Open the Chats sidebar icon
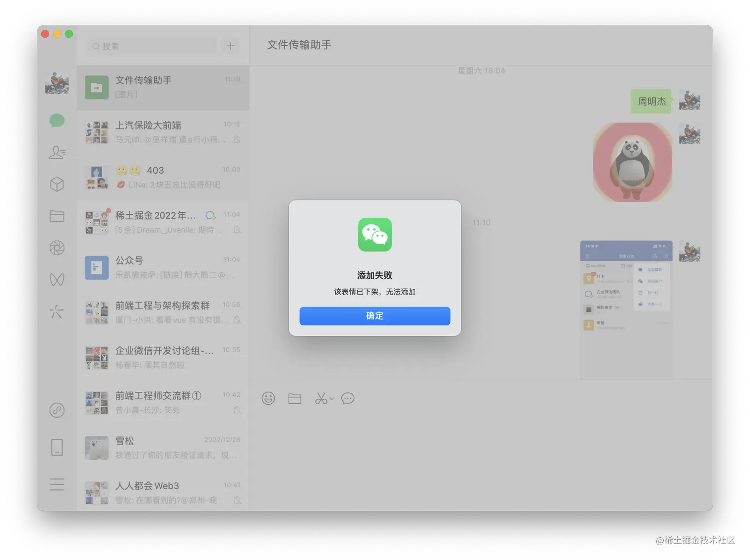 pyautogui.click(x=57, y=121)
